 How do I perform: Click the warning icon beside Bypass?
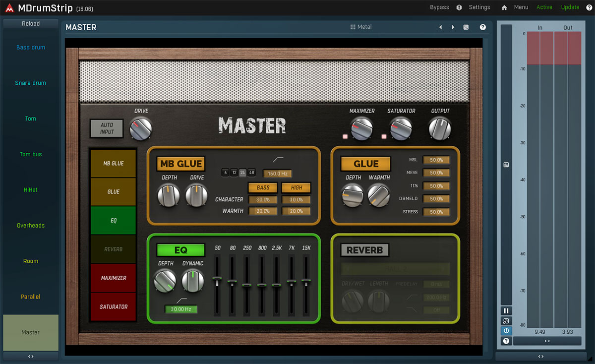pyautogui.click(x=459, y=7)
